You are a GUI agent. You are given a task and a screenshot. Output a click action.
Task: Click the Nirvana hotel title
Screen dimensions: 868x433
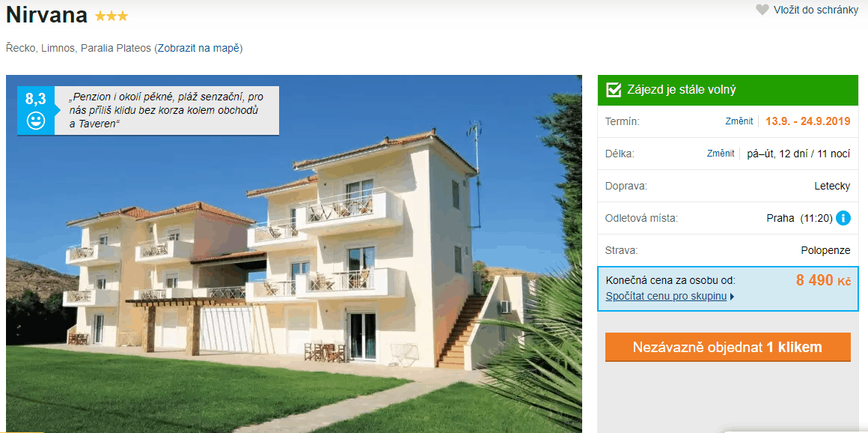[x=46, y=16]
